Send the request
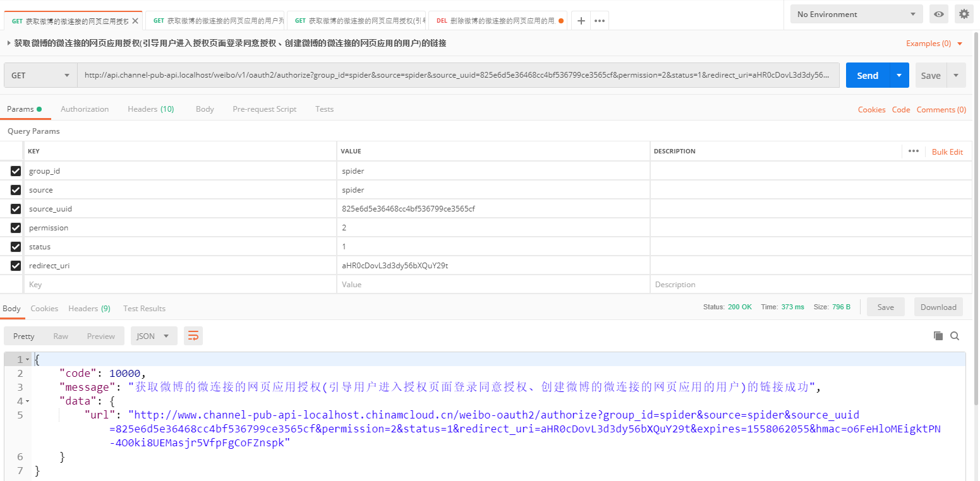The width and height of the screenshot is (980, 481). tap(868, 75)
